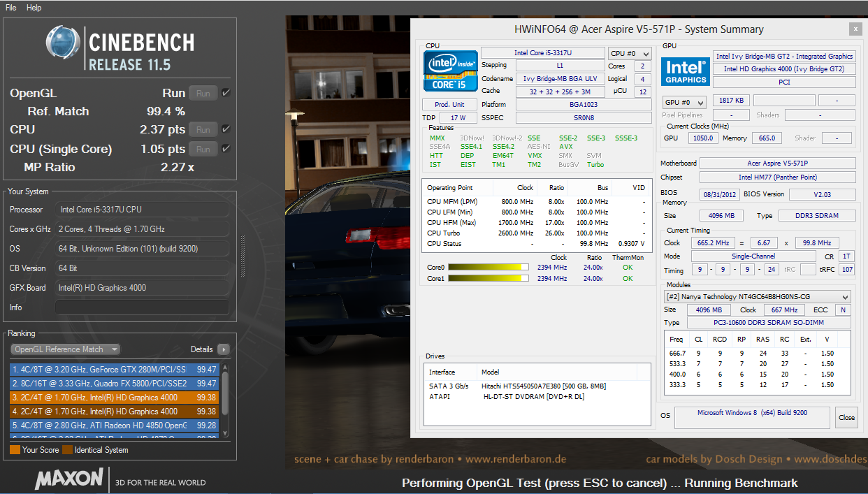Click the X on the HWiNFO64 title bar
The image size is (868, 494).
pos(855,29)
